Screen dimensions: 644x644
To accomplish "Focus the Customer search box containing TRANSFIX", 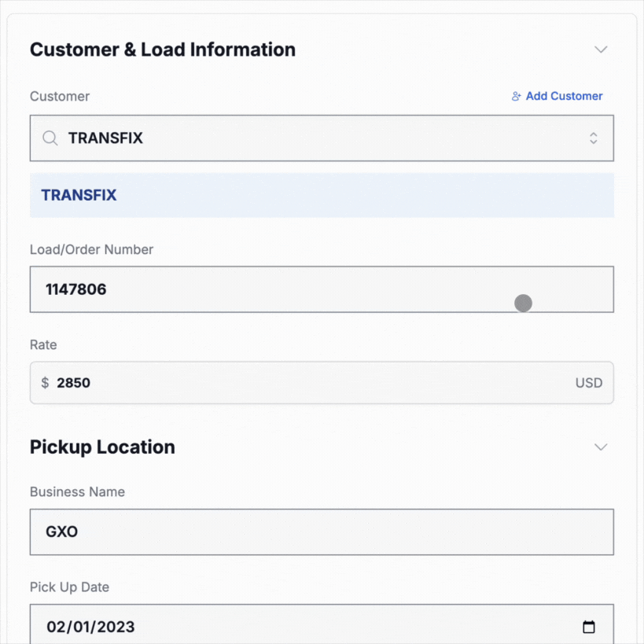I will 315,138.
